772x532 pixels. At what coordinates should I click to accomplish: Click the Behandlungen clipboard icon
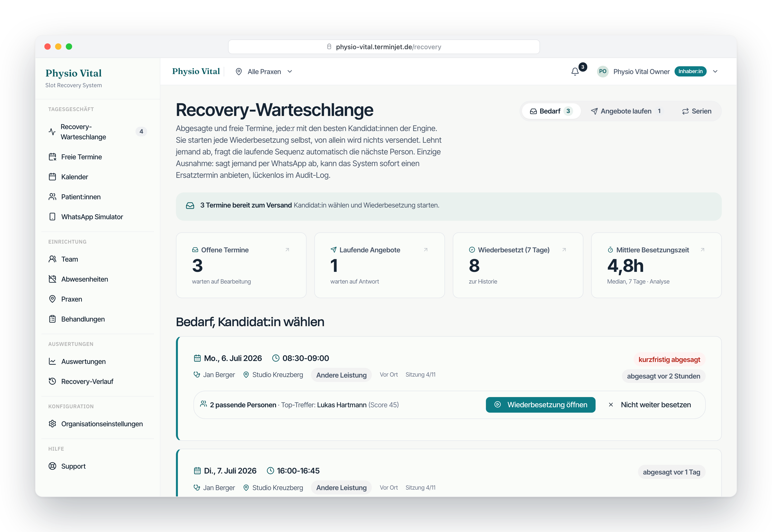[52, 319]
